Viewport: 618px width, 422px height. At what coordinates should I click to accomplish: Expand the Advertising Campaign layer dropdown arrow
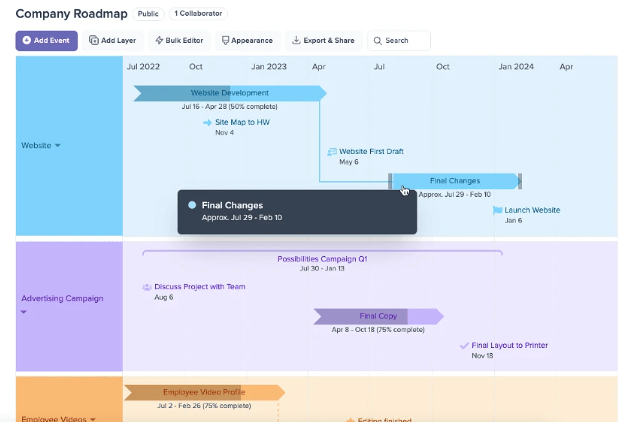[x=24, y=312]
